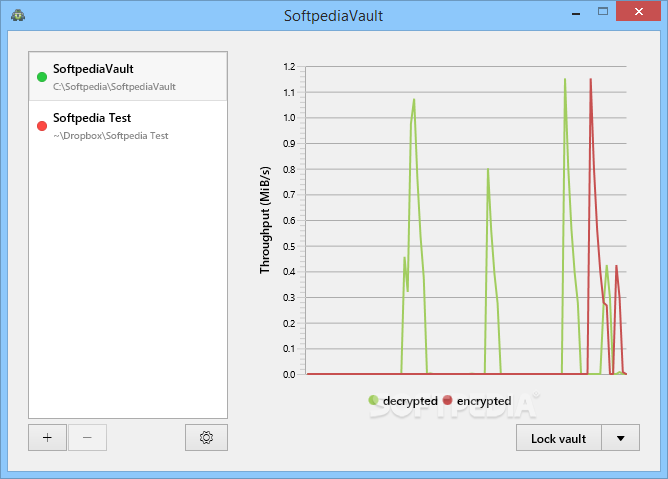The height and width of the screenshot is (479, 668).
Task: Select the SoftpediaVault list entry
Action: (x=128, y=76)
